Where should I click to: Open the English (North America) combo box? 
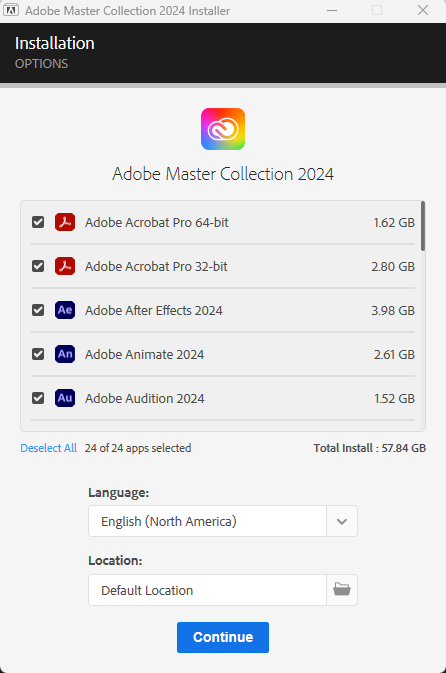223,521
